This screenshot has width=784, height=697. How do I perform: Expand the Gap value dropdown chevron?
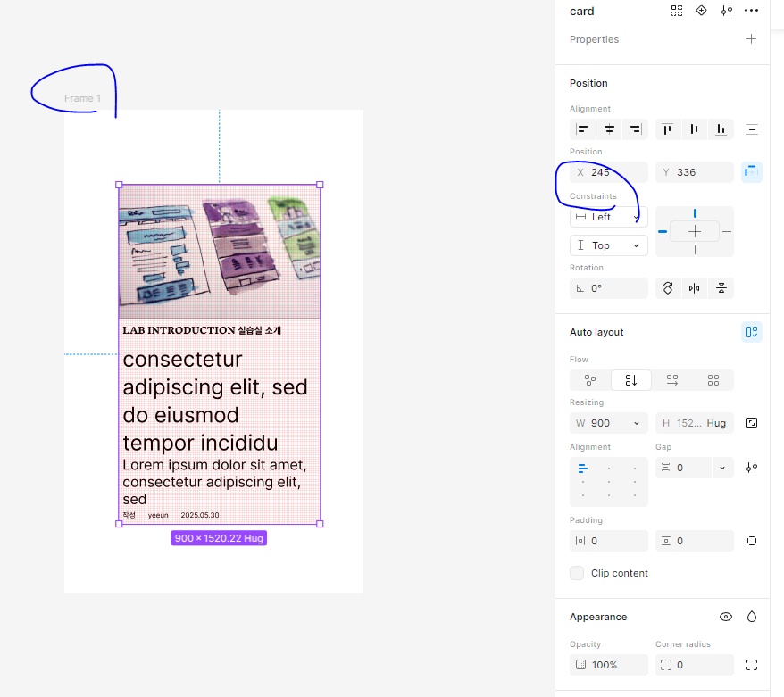(722, 468)
